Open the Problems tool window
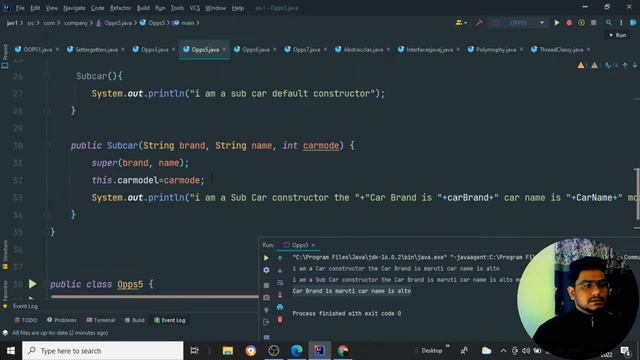 pyautogui.click(x=62, y=320)
